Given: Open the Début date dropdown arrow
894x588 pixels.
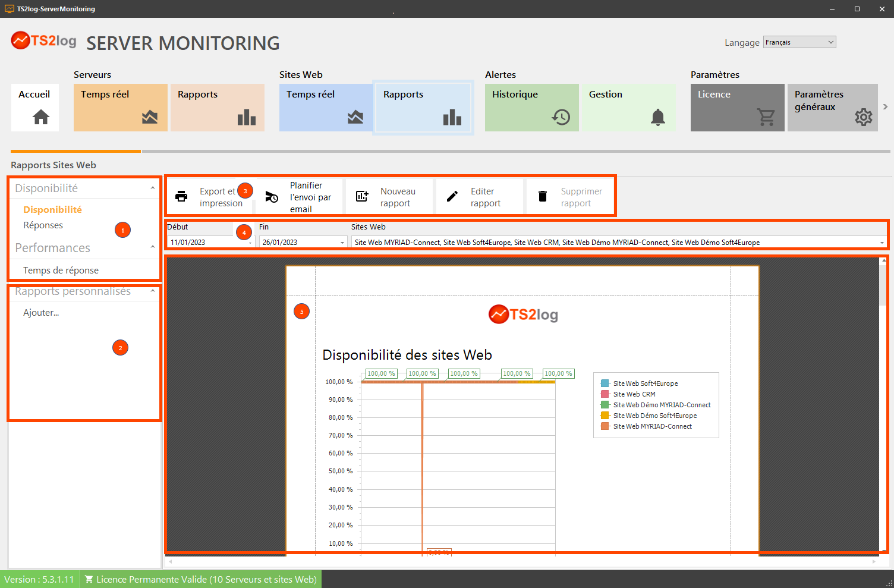Looking at the screenshot, I should [250, 243].
